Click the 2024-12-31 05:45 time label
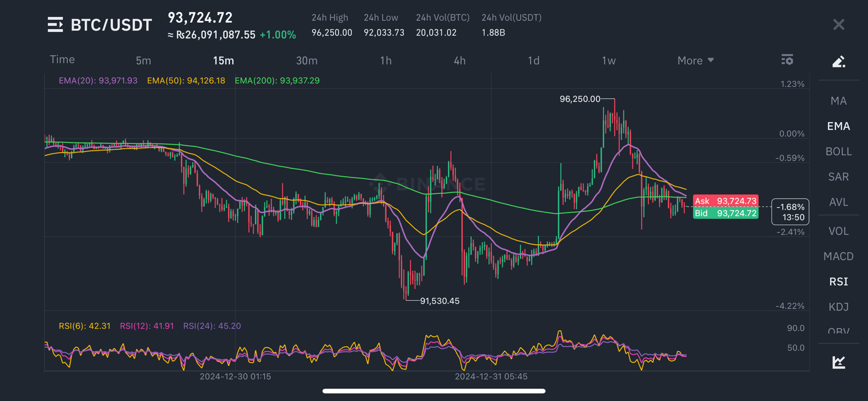Viewport: 868px width, 401px height. click(491, 376)
